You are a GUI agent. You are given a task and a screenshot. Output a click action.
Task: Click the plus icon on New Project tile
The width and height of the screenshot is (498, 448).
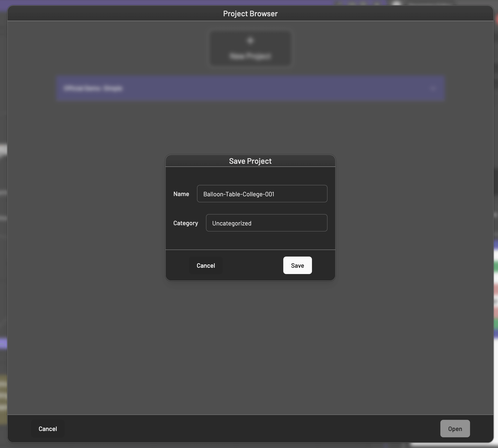(250, 41)
